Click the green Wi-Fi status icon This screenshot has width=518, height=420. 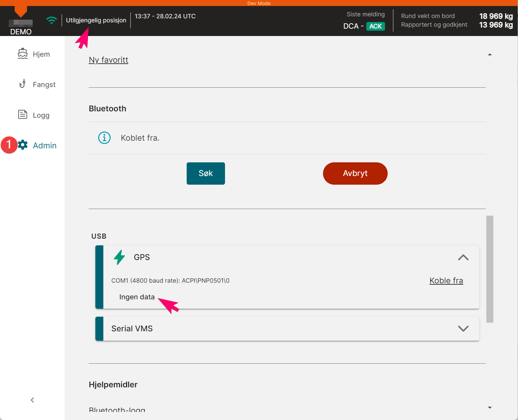[x=51, y=20]
